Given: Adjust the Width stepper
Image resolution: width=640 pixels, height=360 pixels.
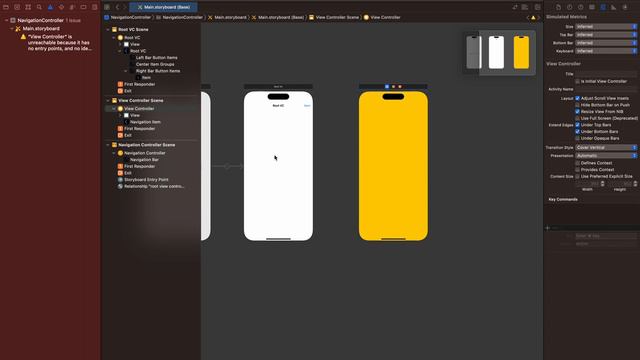Looking at the screenshot, I should [602, 184].
